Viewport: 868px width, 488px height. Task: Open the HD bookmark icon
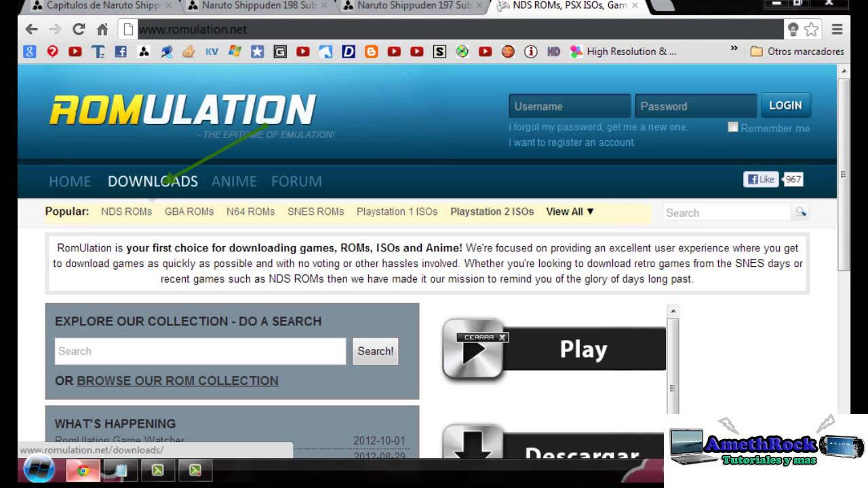click(553, 52)
